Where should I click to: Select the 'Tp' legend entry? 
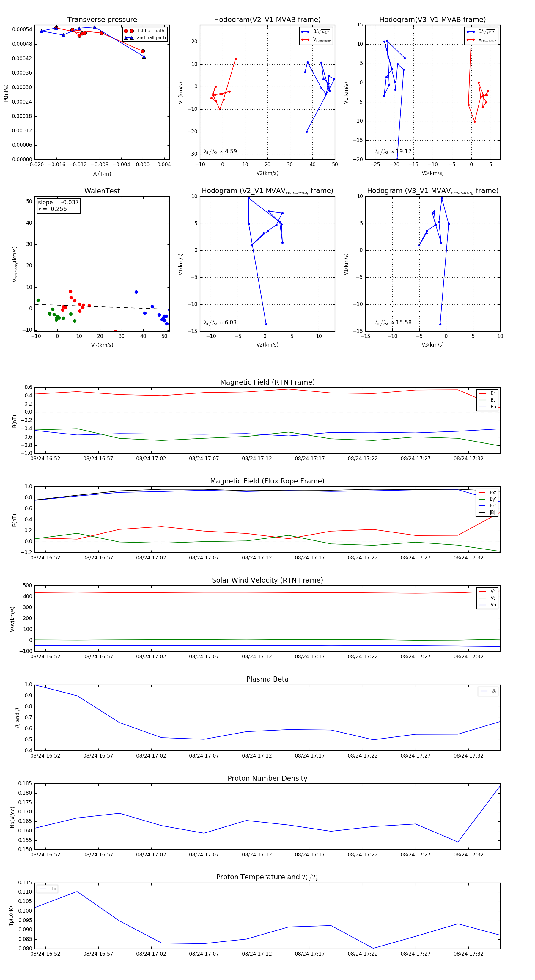(48, 889)
